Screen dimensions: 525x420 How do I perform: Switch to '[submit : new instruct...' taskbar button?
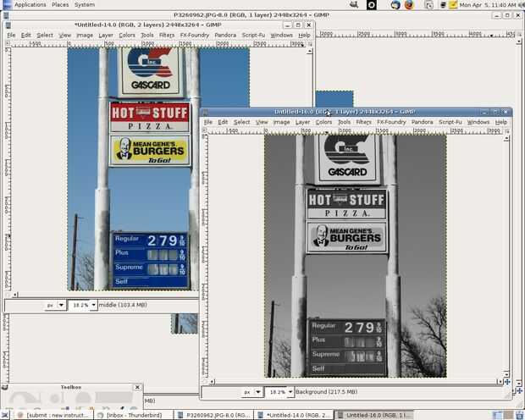pyautogui.click(x=54, y=415)
